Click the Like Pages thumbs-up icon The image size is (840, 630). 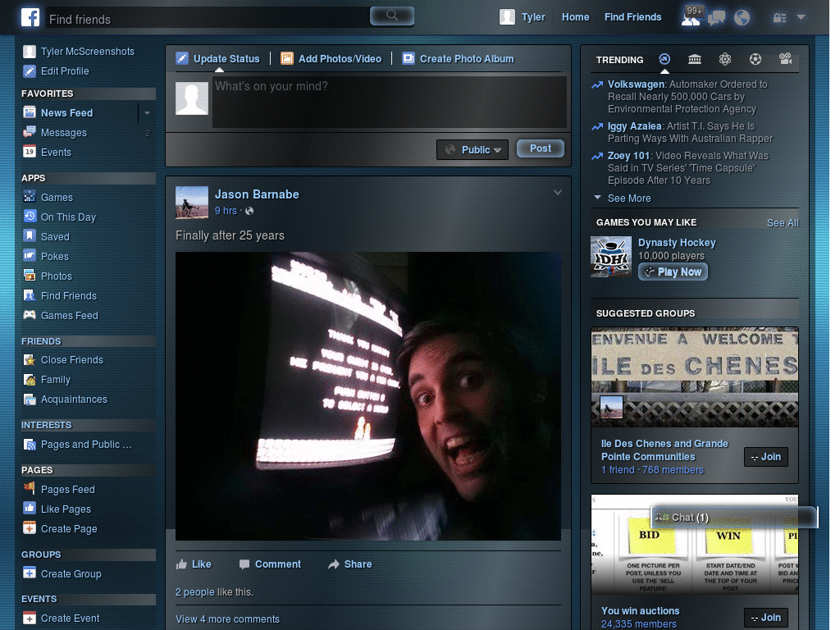[x=30, y=509]
